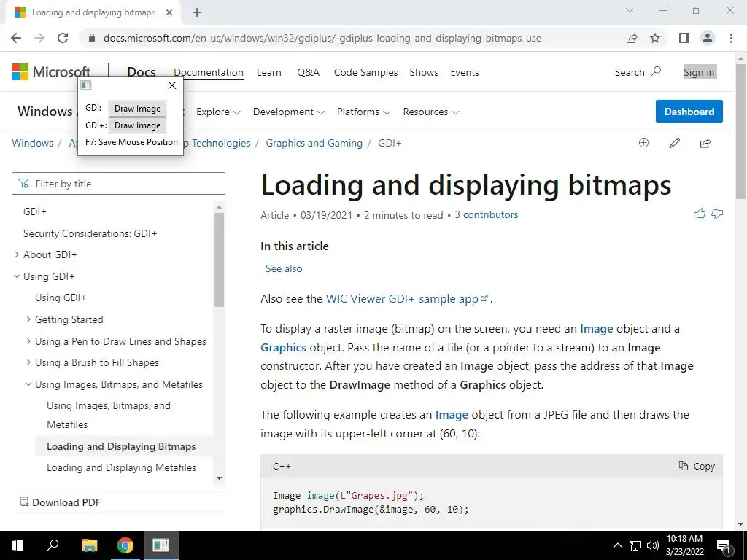The height and width of the screenshot is (560, 747).
Task: Click the thumbs down feedback icon
Action: [717, 214]
